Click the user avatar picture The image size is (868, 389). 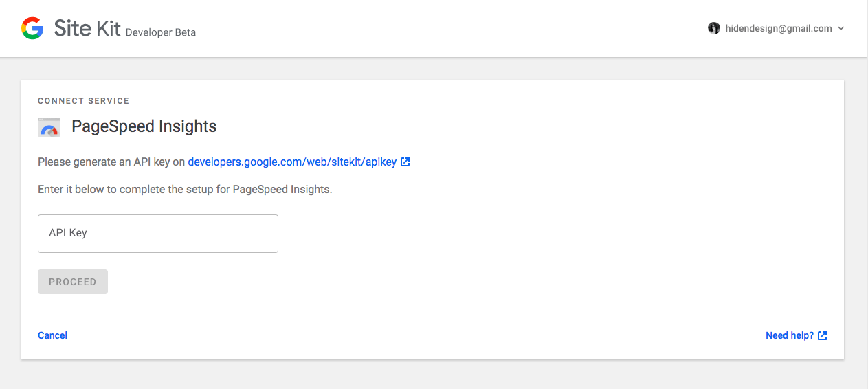pyautogui.click(x=714, y=28)
